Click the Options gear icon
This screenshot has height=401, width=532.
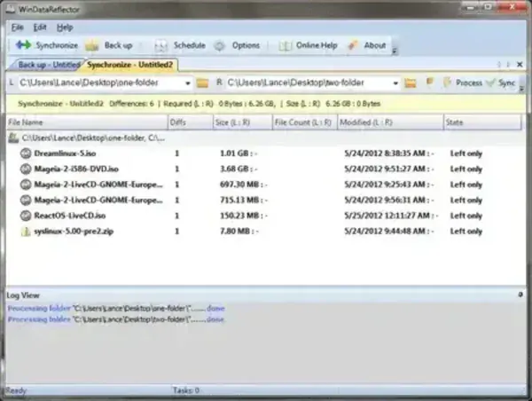pos(220,46)
